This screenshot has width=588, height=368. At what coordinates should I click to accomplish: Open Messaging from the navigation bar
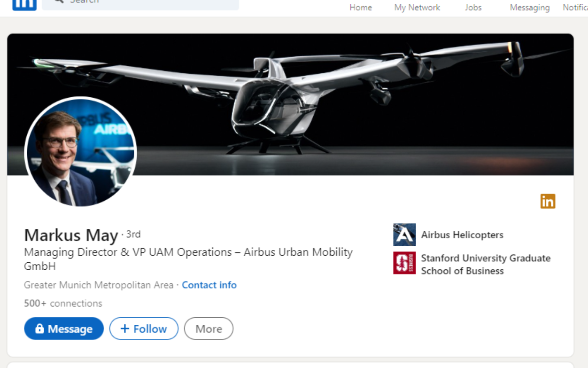click(x=529, y=8)
